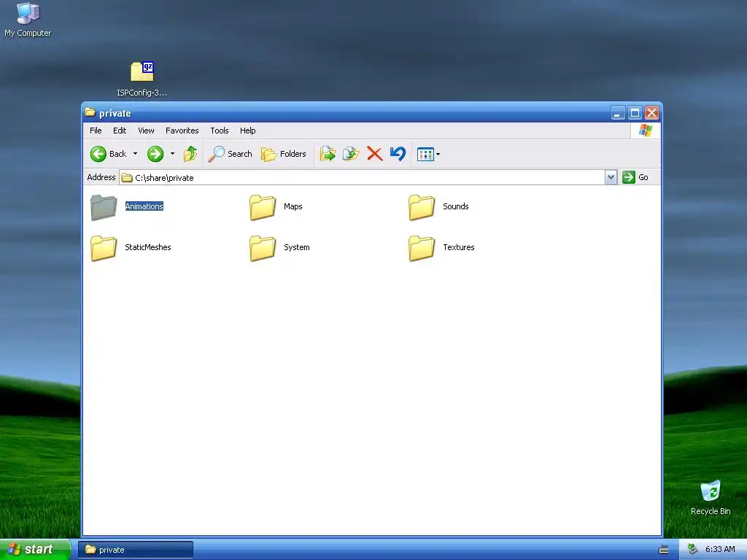The height and width of the screenshot is (560, 747).
Task: Click the keyboard icon in taskbar
Action: [664, 550]
